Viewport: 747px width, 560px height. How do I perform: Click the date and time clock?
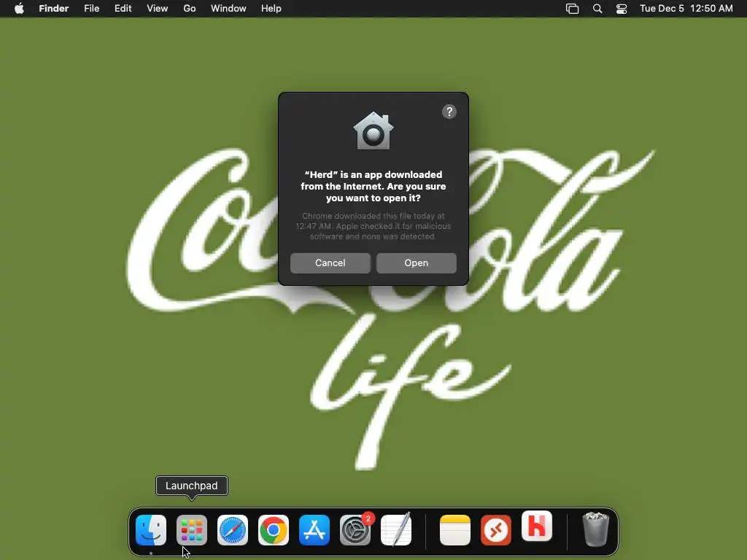pos(686,9)
